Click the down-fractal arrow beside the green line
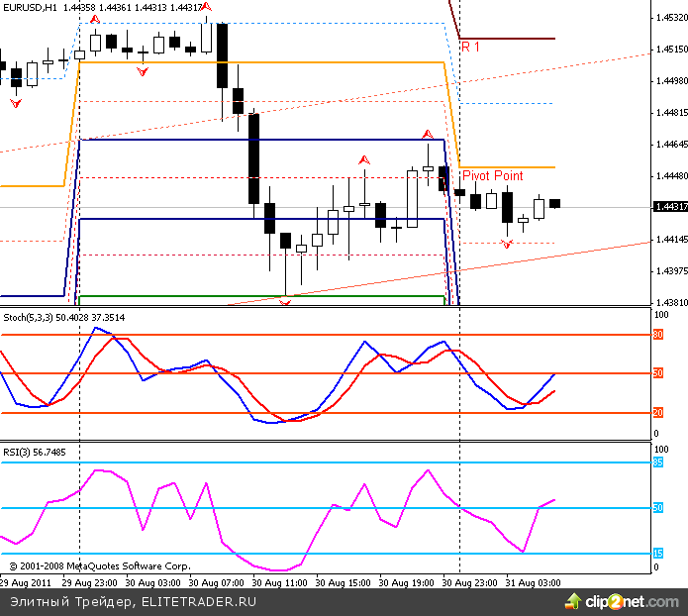Viewport: 688px width, 616px height. [x=285, y=302]
